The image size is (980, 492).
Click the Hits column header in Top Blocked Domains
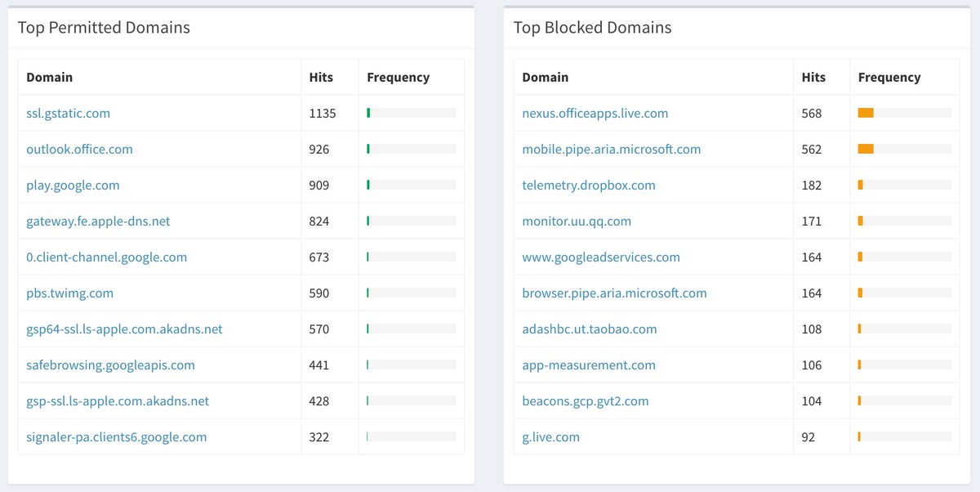813,78
